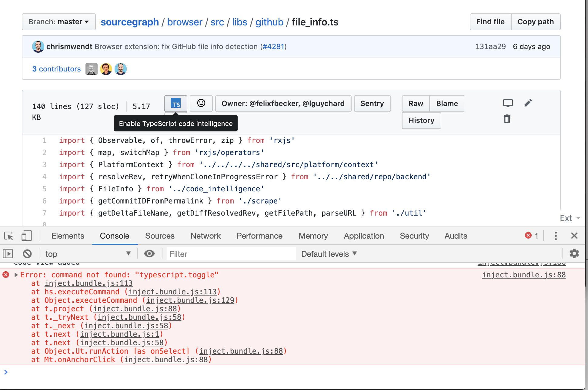Open first gray contributor avatar
The height and width of the screenshot is (390, 588).
[x=91, y=69]
